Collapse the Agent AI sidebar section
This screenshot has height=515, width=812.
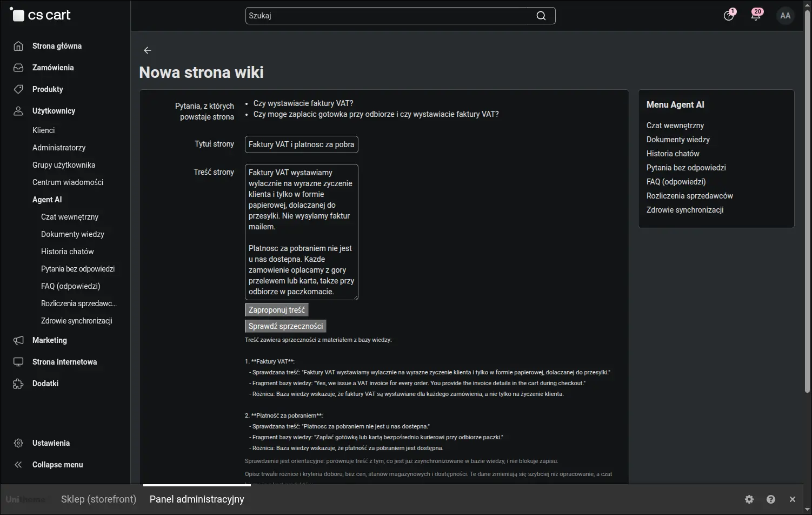47,200
